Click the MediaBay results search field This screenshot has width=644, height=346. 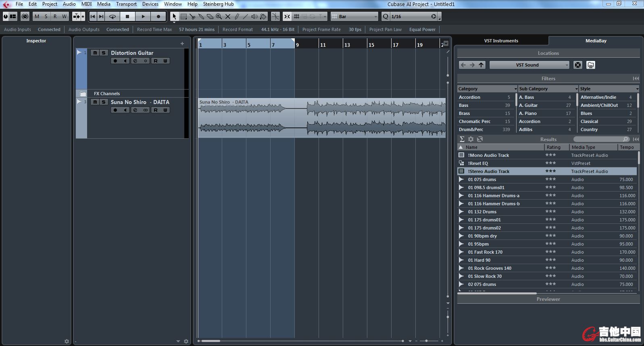pos(601,139)
